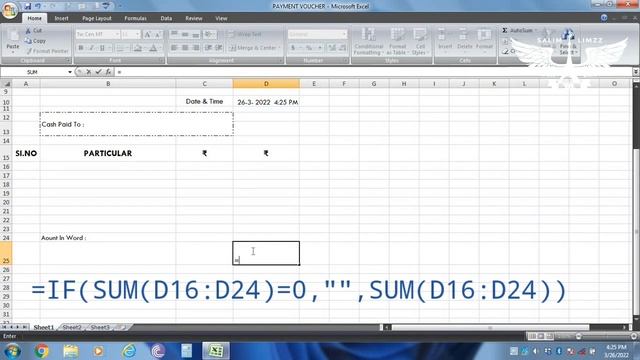Save the workbook from Quick Access Toolbar
Viewport: 640px width, 360px height.
point(27,6)
